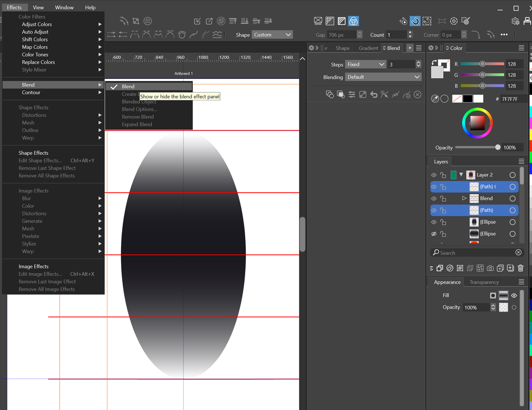The image size is (532, 410).
Task: Click the red channel R slider handle
Action: [482, 64]
